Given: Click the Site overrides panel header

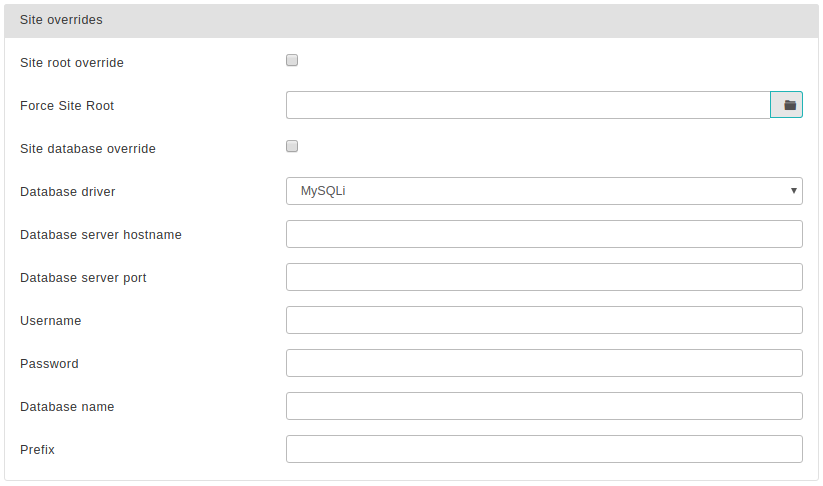Looking at the screenshot, I should tap(411, 20).
